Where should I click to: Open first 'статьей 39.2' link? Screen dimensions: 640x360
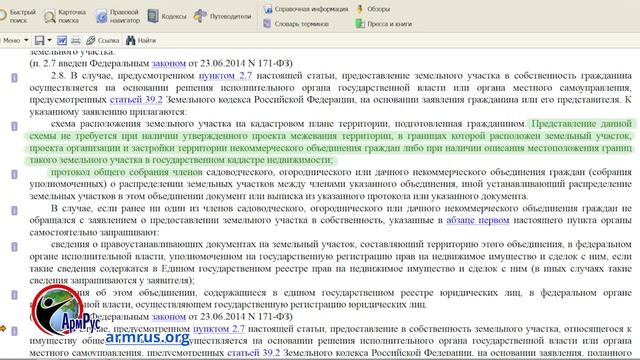tap(136, 100)
